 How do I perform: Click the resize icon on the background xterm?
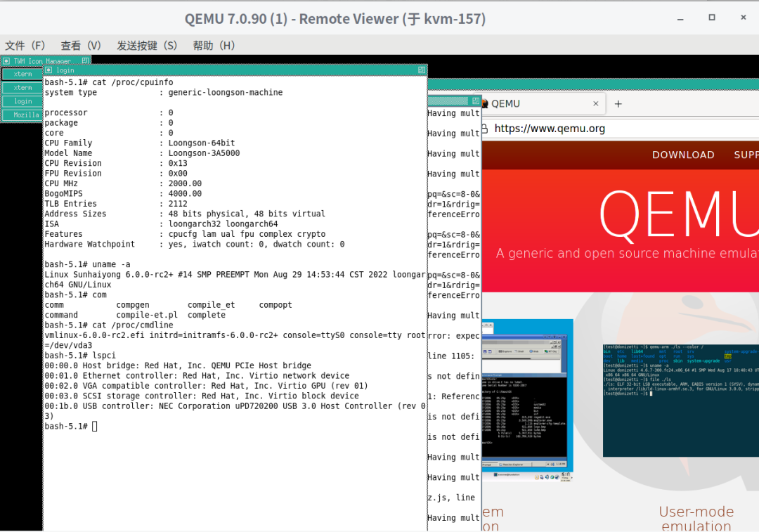point(476,102)
